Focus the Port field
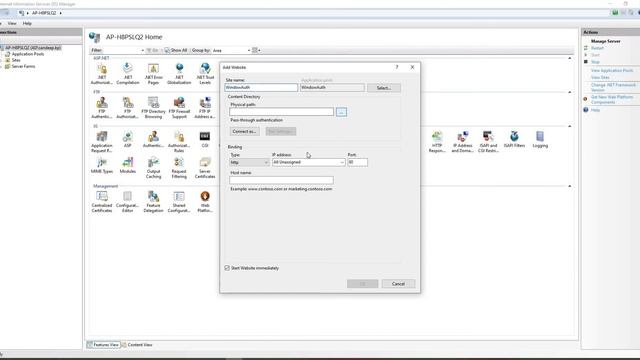This screenshot has height=360, width=640. point(358,162)
